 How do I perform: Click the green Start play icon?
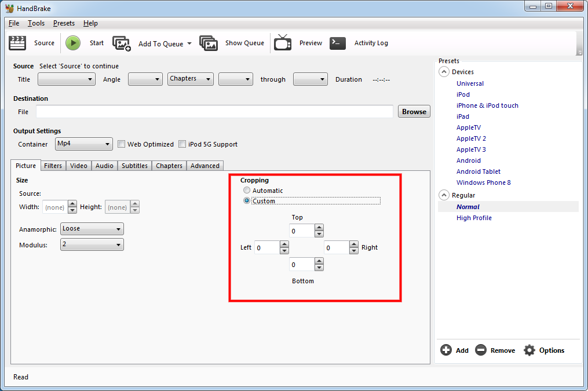pyautogui.click(x=73, y=43)
